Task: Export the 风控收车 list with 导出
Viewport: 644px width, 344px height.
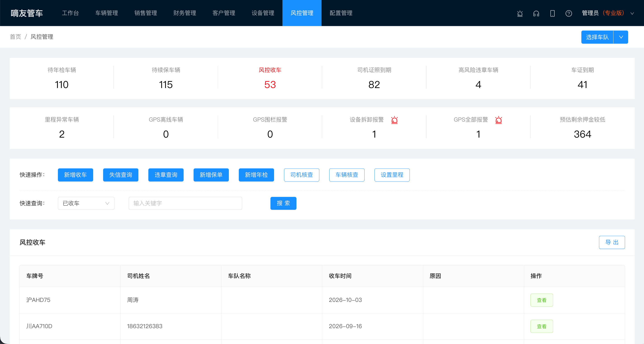Action: coord(612,242)
